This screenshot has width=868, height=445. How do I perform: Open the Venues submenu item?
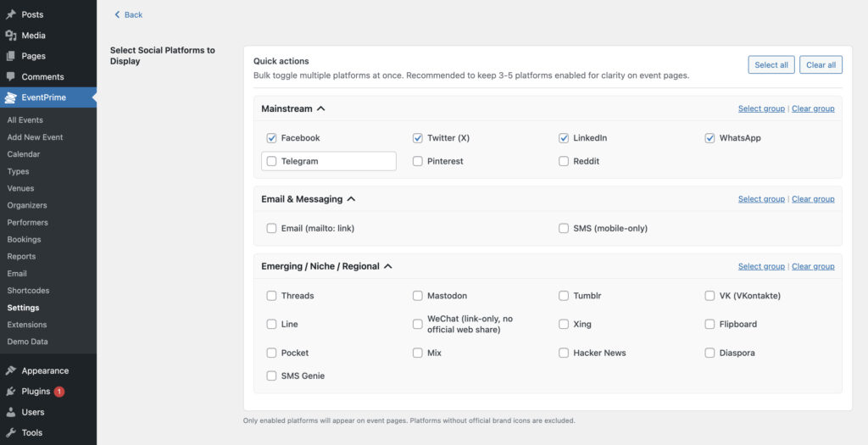(x=20, y=188)
